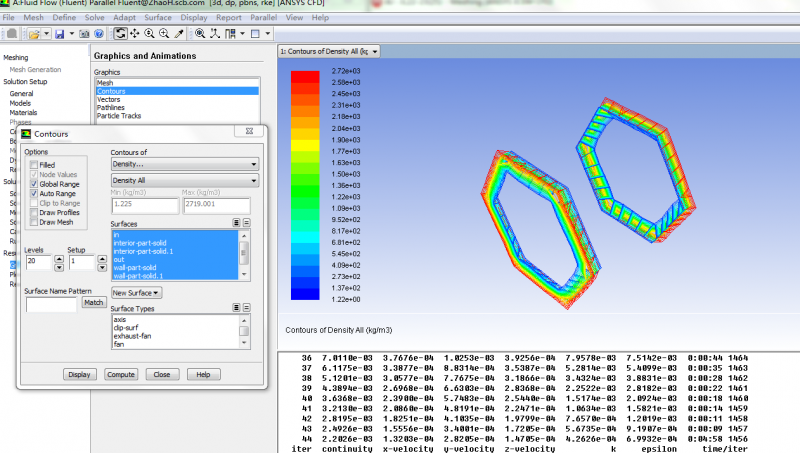This screenshot has width=800, height=453.
Task: Select the pan/translate view tool
Action: point(135,34)
